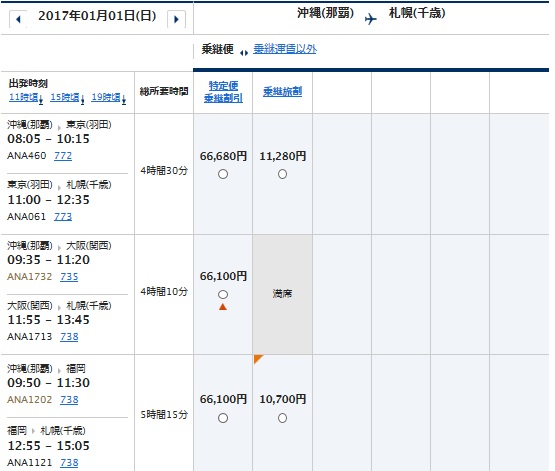Click 4時間30分 total duration
555x471 pixels.
point(164,171)
